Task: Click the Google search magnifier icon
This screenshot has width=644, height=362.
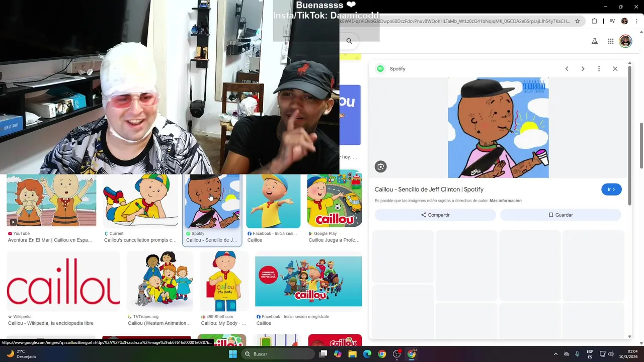Action: pos(349,41)
